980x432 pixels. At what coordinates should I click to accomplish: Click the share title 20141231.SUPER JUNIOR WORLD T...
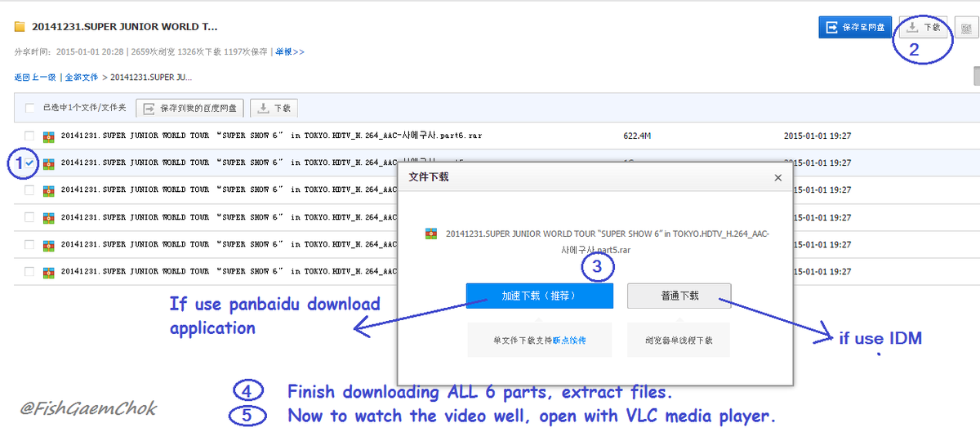tap(124, 27)
